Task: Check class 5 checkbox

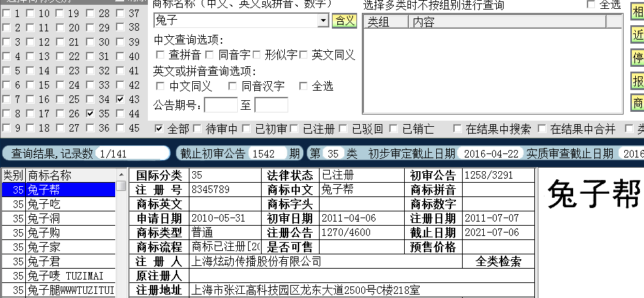Action: tap(5, 71)
